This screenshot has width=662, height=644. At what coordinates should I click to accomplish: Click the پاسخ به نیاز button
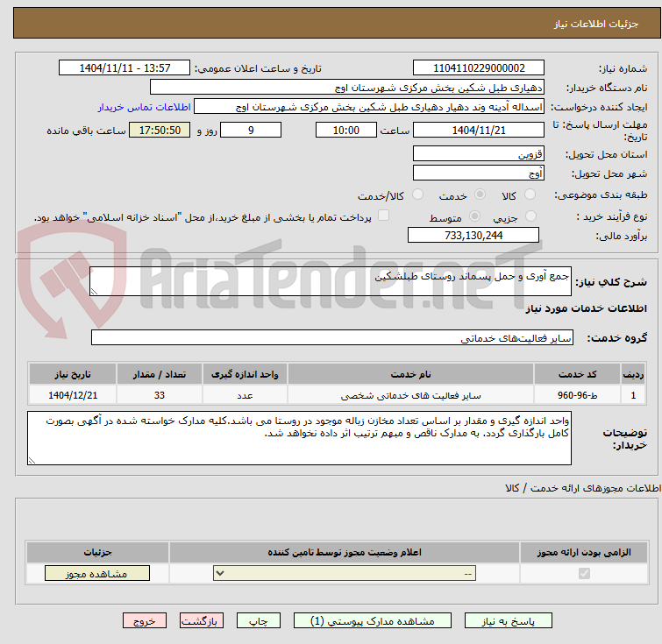point(508,621)
